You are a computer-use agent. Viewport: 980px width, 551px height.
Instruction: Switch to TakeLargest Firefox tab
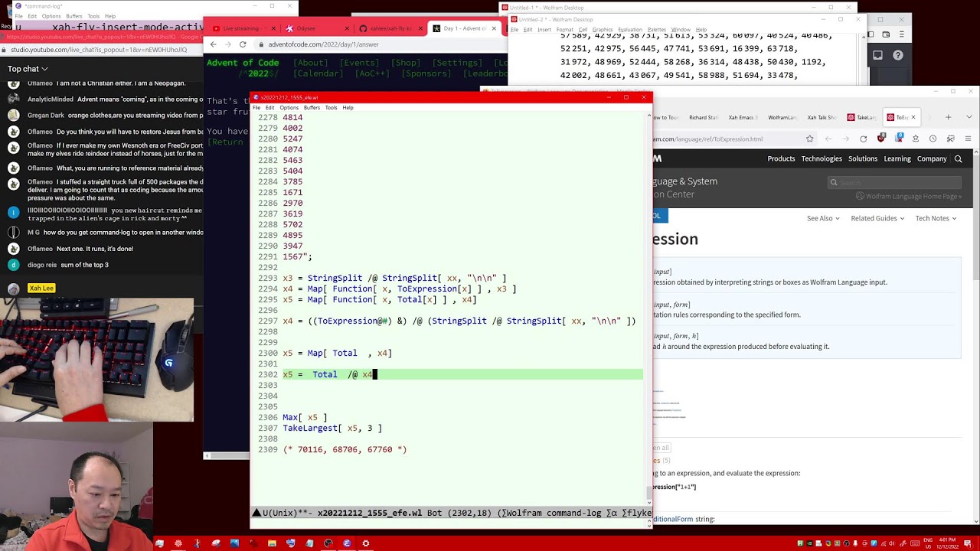[x=862, y=117]
